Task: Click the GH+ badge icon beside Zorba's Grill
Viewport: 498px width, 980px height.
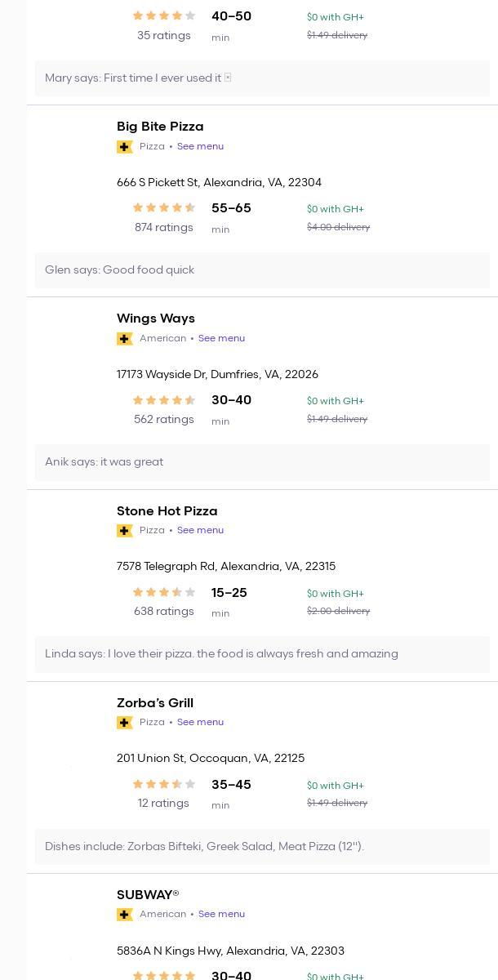Action: click(x=125, y=723)
